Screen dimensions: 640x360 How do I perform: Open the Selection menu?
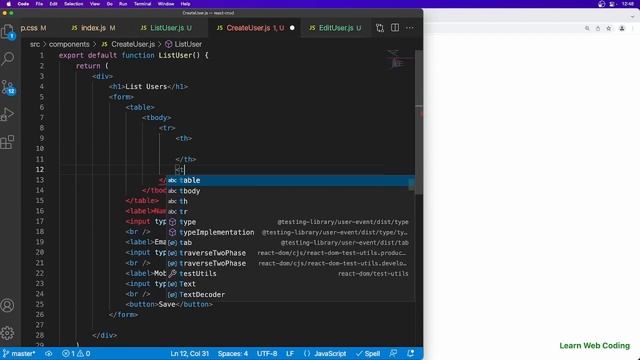tap(73, 4)
